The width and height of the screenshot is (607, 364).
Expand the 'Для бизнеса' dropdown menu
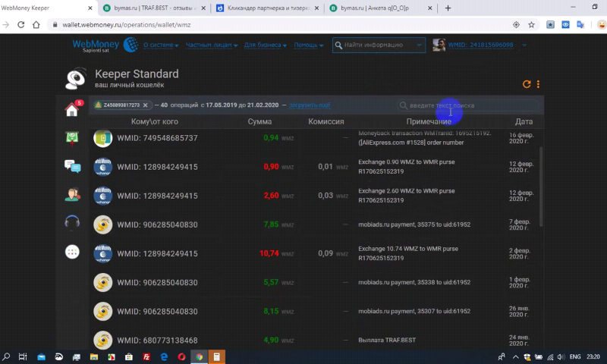coord(265,45)
